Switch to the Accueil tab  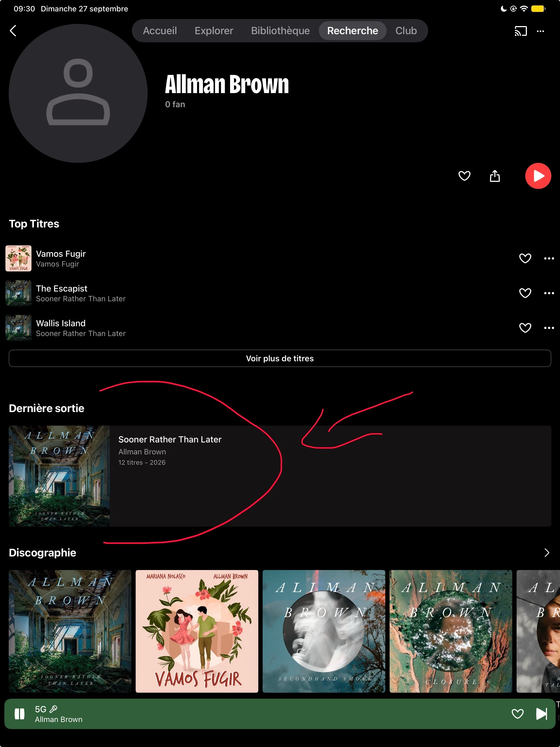pos(160,31)
